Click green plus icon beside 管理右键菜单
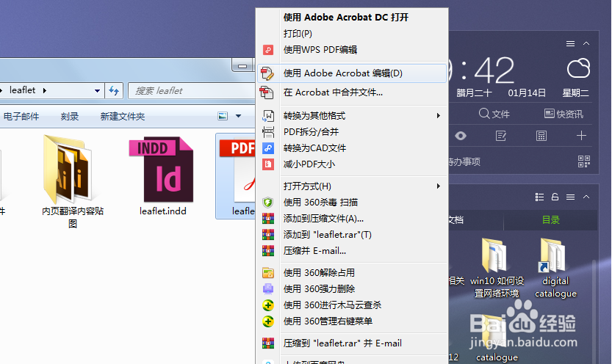 (267, 321)
